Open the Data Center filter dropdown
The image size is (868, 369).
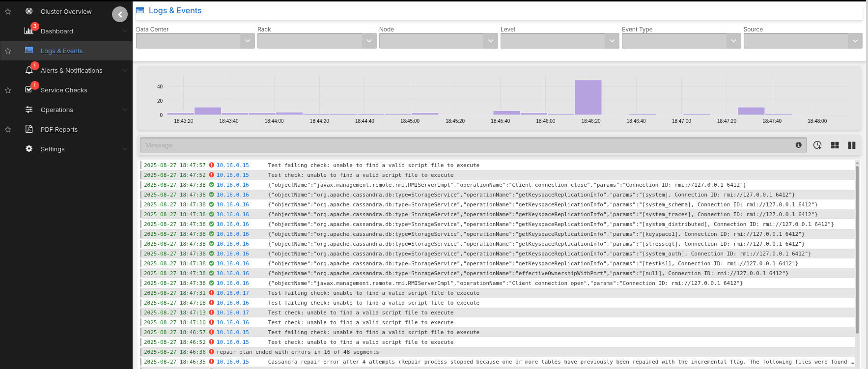pos(195,41)
